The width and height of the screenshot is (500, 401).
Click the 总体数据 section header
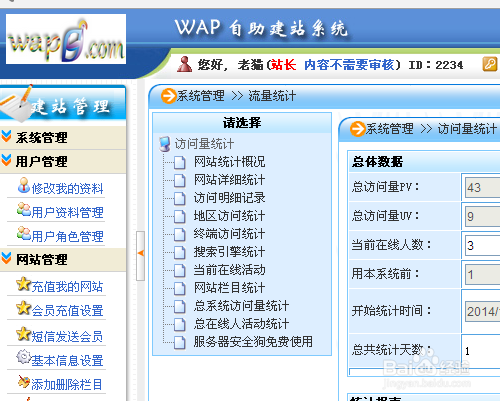[377, 162]
